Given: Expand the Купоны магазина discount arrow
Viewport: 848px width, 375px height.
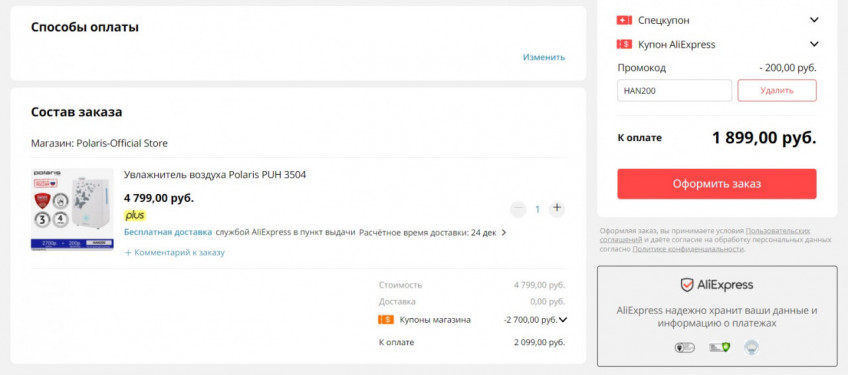Looking at the screenshot, I should coord(563,320).
